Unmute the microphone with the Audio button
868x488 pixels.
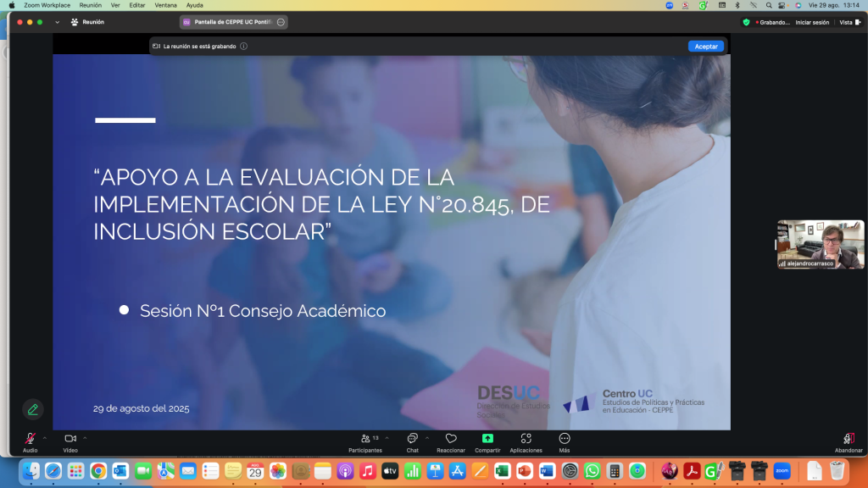click(x=30, y=442)
